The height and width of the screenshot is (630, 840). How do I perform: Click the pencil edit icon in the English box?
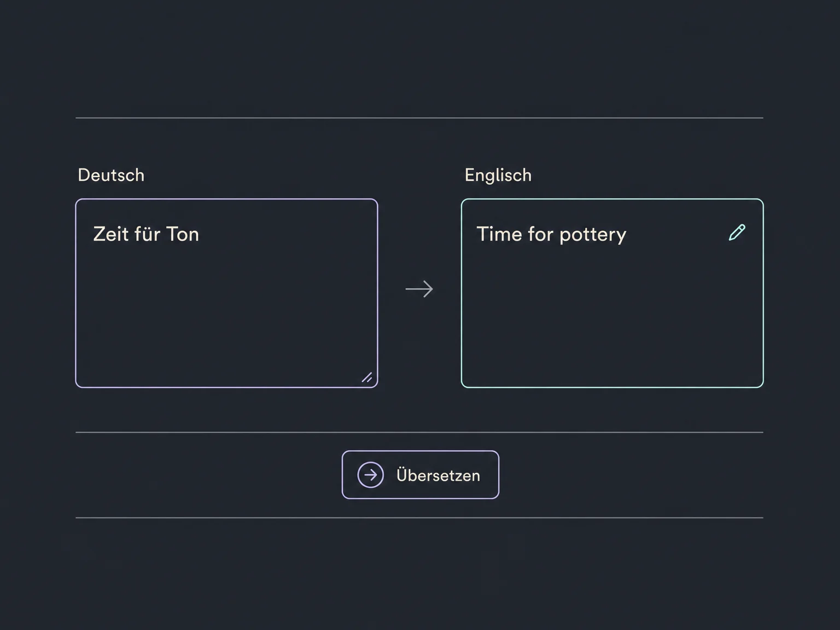737,232
